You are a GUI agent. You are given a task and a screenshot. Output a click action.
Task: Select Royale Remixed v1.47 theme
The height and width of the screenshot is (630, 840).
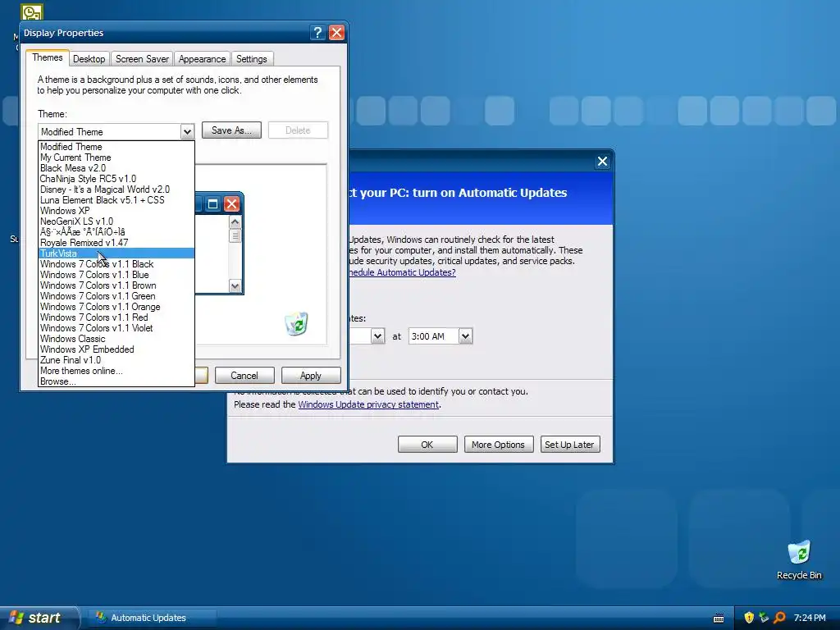coord(116,243)
